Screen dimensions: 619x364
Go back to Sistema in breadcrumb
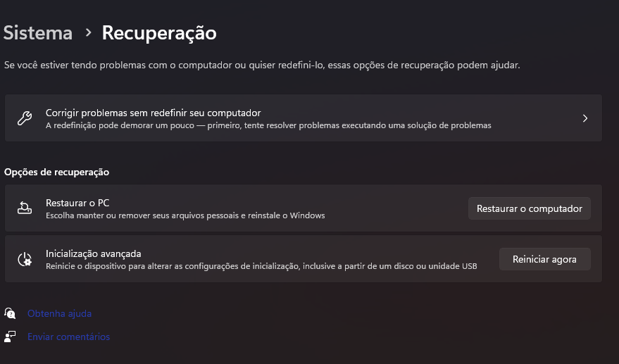[38, 33]
